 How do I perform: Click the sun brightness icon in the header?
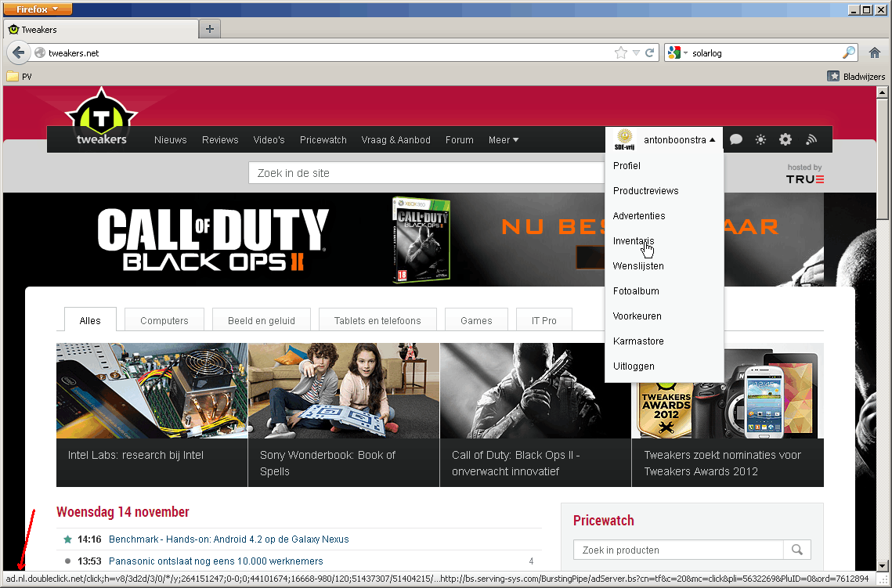[x=760, y=139]
